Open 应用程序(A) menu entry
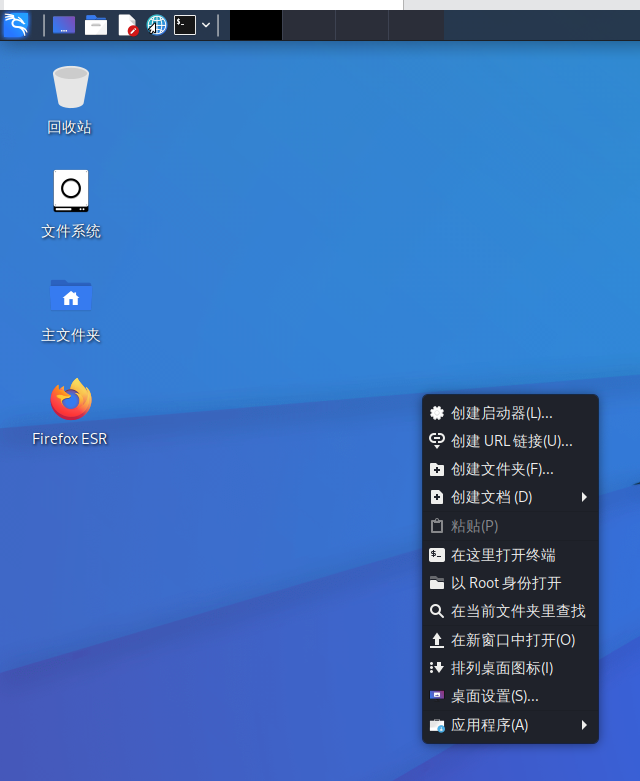640x781 pixels. (x=510, y=725)
